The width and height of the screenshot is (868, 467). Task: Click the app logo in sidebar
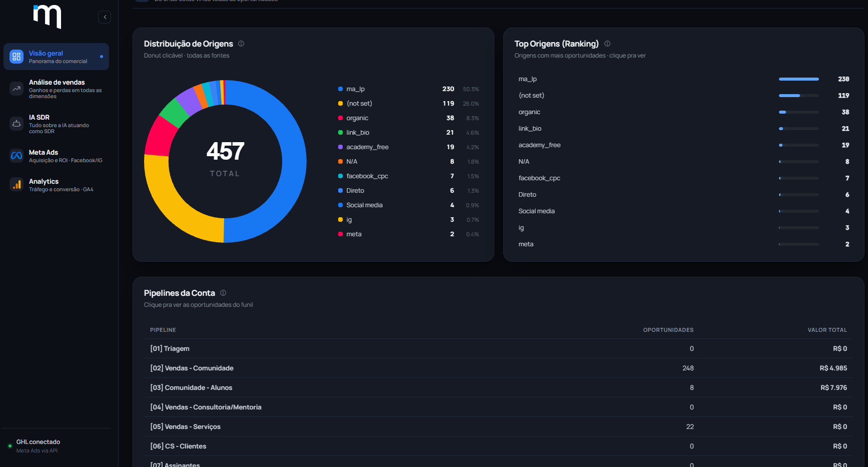coord(48,17)
